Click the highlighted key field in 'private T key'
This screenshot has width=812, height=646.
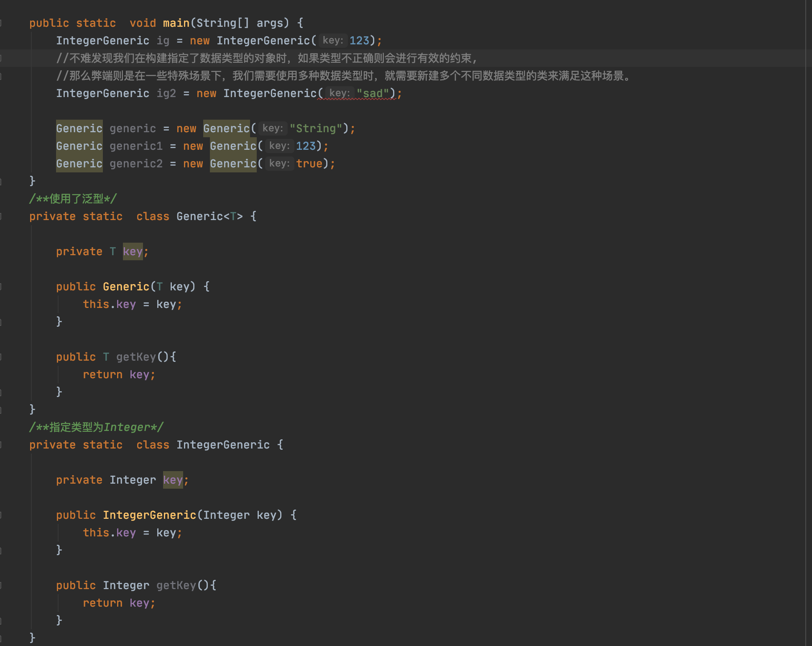pyautogui.click(x=133, y=251)
